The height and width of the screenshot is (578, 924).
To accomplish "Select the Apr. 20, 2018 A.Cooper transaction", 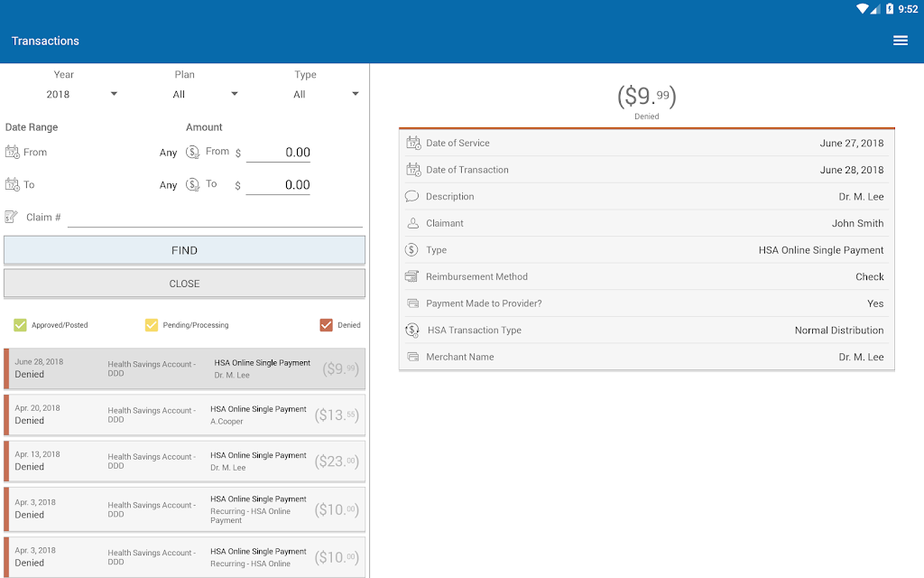I will pos(184,415).
